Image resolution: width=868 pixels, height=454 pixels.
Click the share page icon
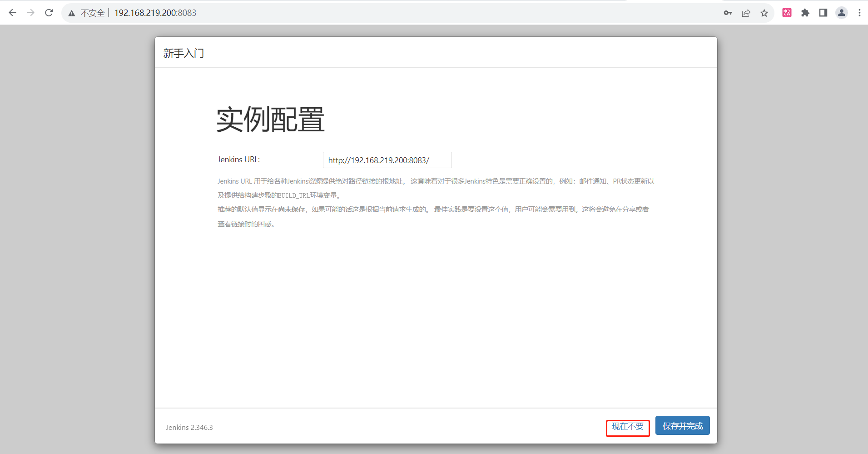[746, 13]
